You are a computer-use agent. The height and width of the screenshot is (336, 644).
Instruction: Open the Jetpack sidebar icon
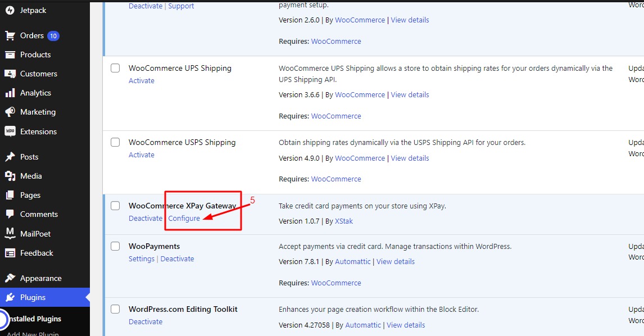(10, 10)
